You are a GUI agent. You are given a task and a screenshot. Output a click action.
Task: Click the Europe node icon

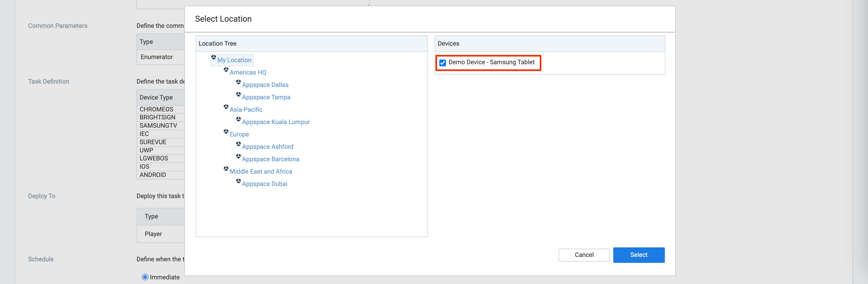226,132
